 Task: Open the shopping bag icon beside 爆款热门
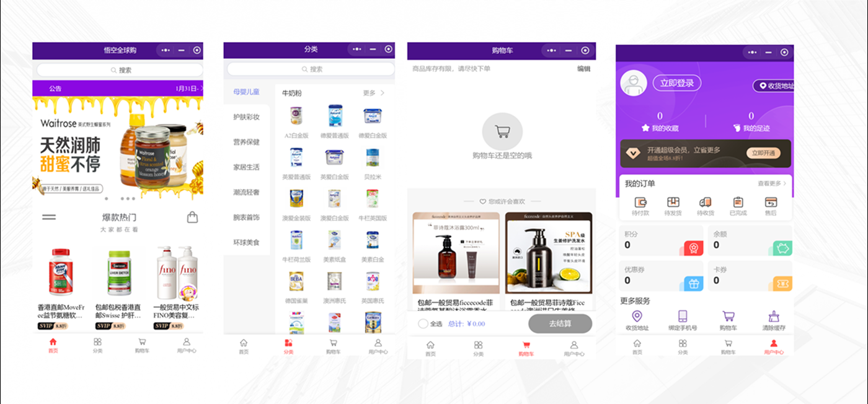coord(192,217)
